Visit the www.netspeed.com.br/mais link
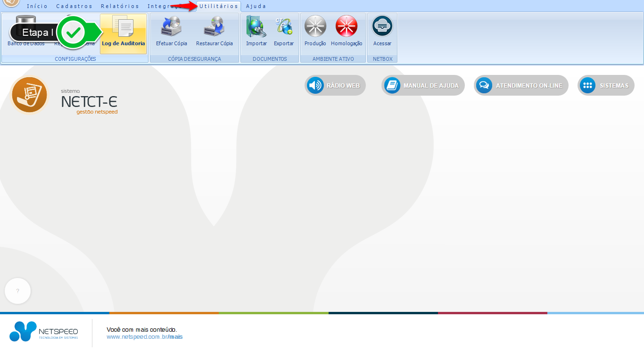This screenshot has width=644, height=351. tap(144, 337)
